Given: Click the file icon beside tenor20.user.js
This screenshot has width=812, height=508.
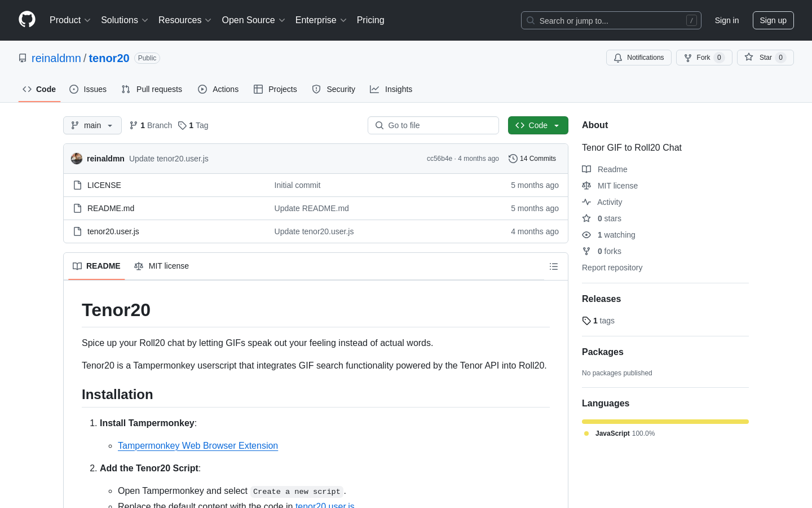Looking at the screenshot, I should click(78, 231).
